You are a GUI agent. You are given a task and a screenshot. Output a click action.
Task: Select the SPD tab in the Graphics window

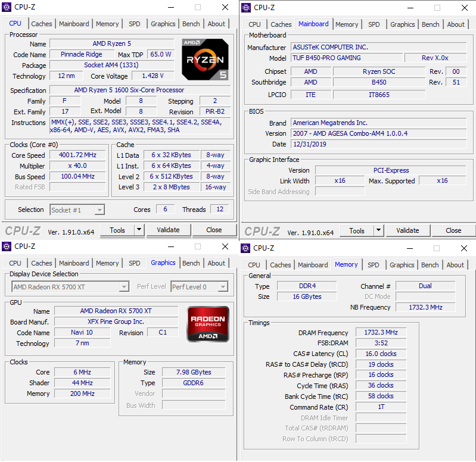[x=135, y=263]
